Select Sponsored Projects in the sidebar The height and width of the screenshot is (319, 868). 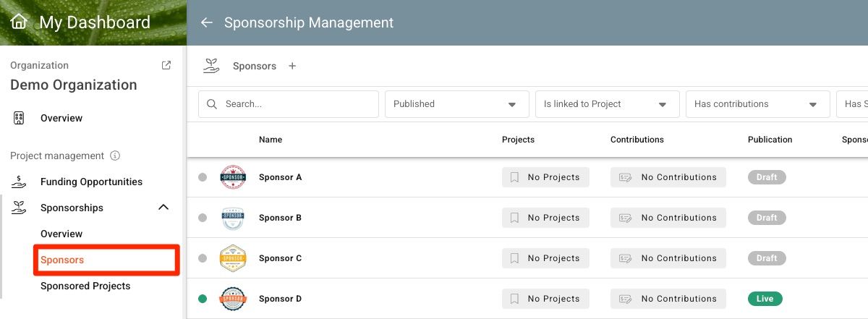[85, 286]
